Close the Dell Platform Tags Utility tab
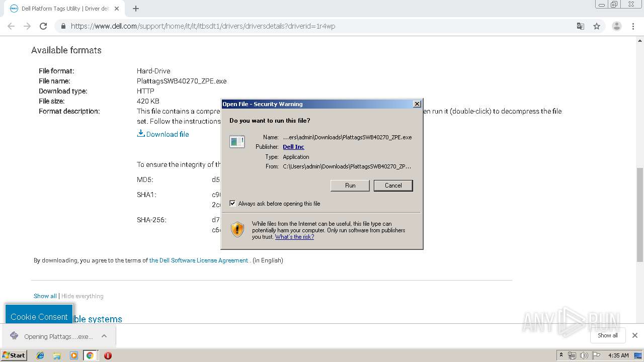This screenshot has width=644, height=362. [117, 9]
